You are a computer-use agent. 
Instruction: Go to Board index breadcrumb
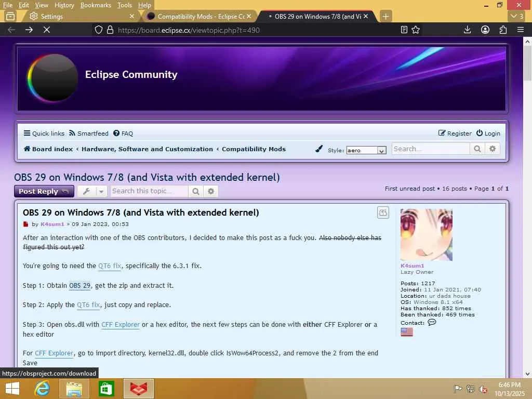point(48,149)
